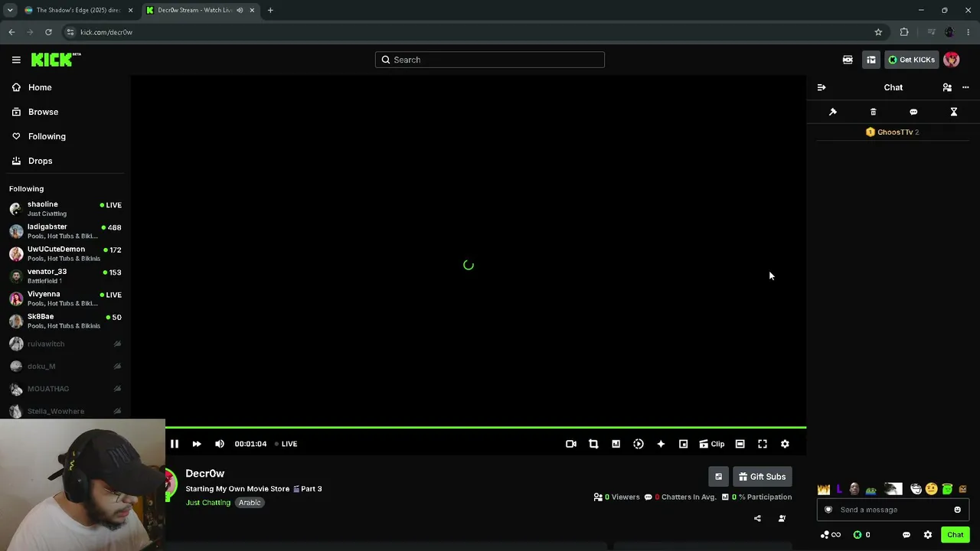Select the purple L emote
980x551 pixels.
[x=839, y=489]
